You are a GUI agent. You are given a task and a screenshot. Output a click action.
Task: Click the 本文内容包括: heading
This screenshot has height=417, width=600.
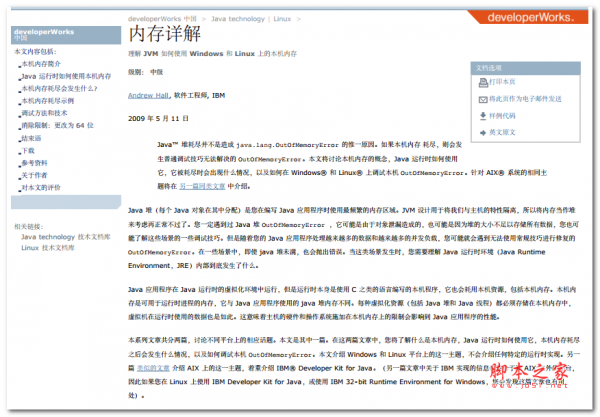(x=35, y=51)
